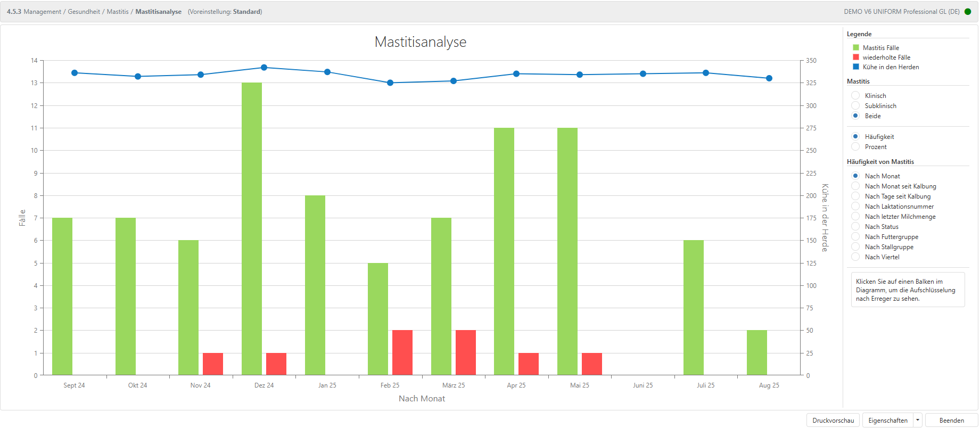Group mastitis frequency by Nach Viertel
The image size is (980, 428).
click(855, 257)
